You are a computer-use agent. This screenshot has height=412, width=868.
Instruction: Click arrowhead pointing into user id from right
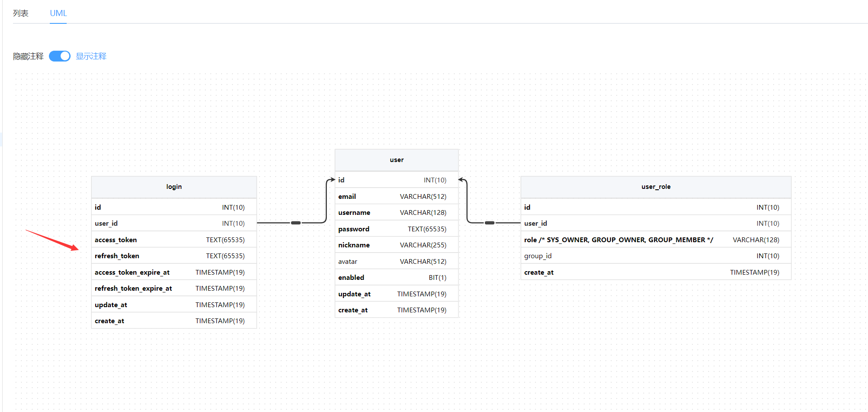[461, 180]
